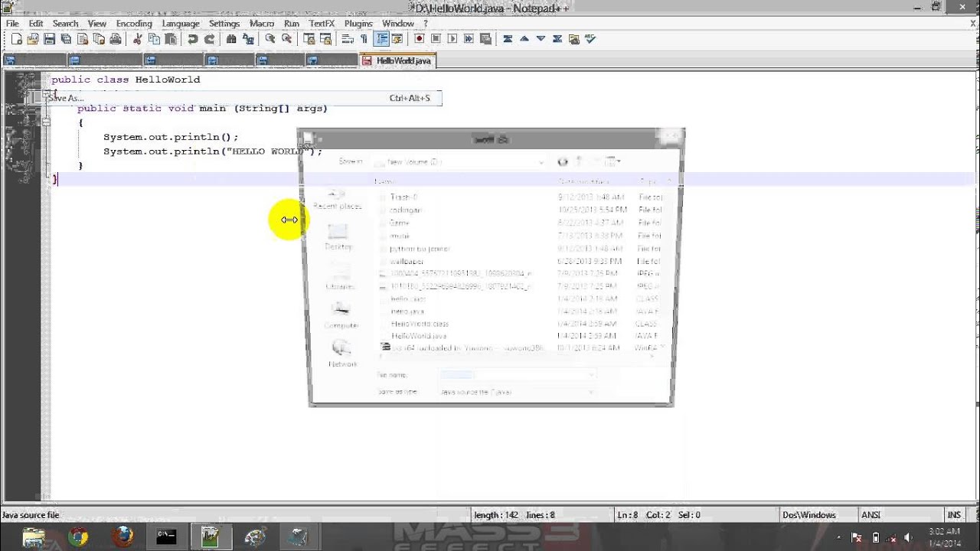Screen dimensions: 980x551
Task: Click the Zoom In magnifier icon
Action: tap(269, 39)
